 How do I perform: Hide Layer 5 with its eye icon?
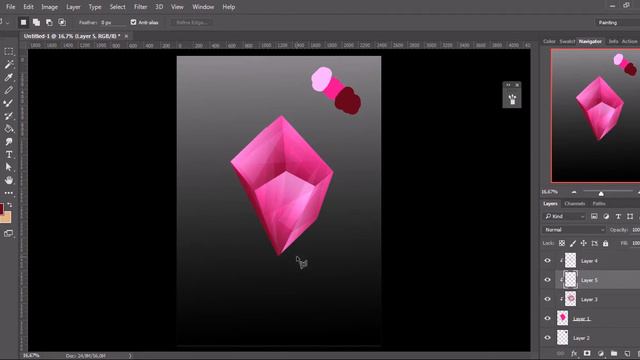(x=548, y=280)
